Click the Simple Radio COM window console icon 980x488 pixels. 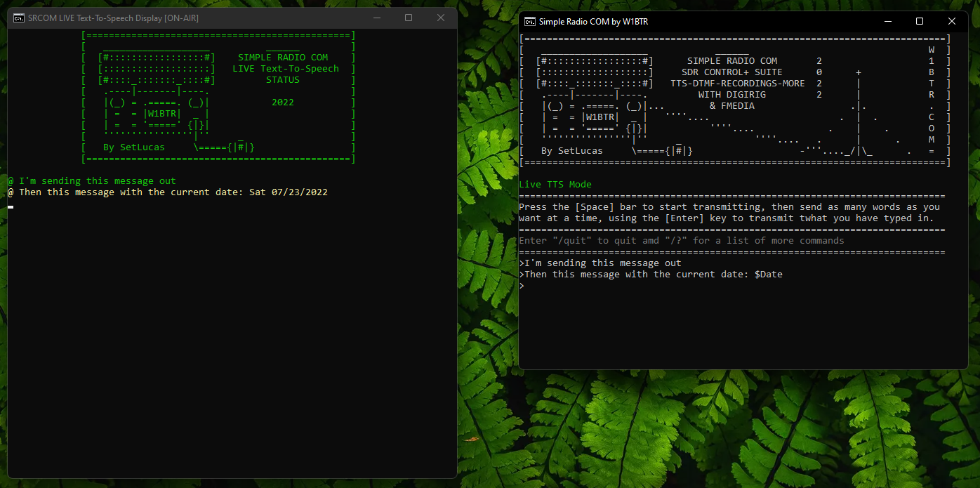(530, 22)
